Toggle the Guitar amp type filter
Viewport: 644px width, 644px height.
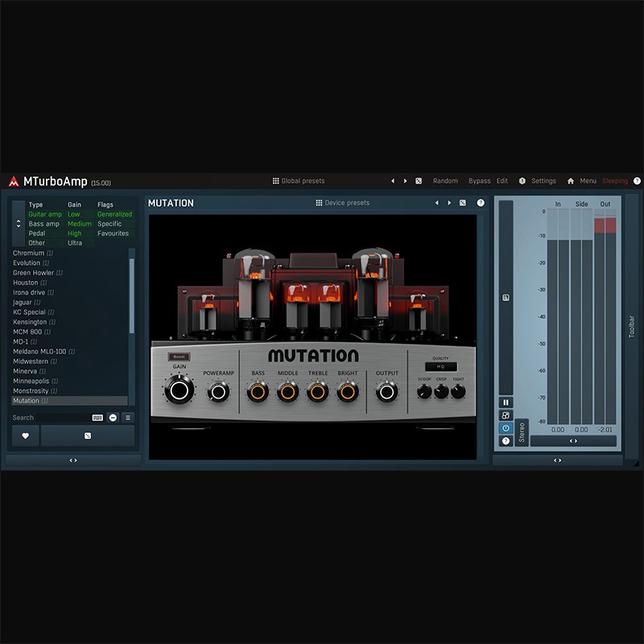click(45, 214)
